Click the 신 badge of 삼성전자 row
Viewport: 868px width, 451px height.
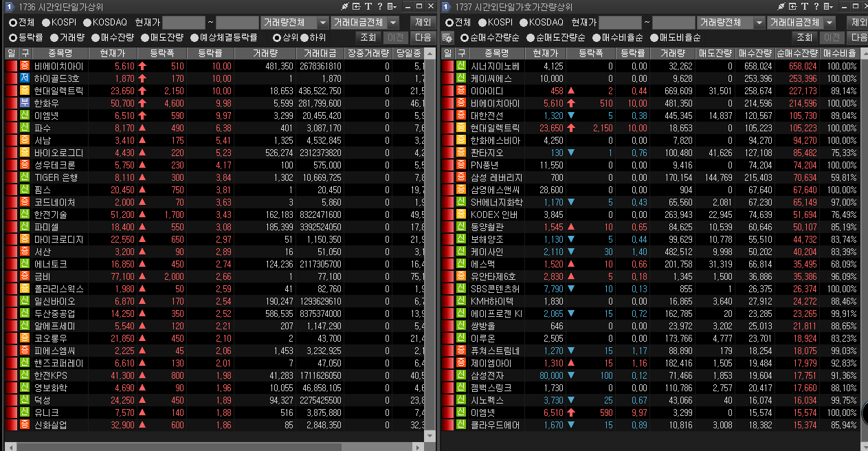tap(461, 375)
